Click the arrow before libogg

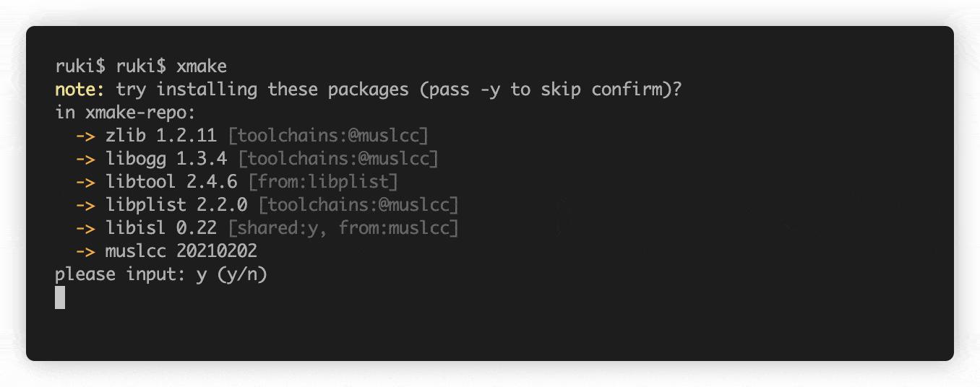coord(85,159)
